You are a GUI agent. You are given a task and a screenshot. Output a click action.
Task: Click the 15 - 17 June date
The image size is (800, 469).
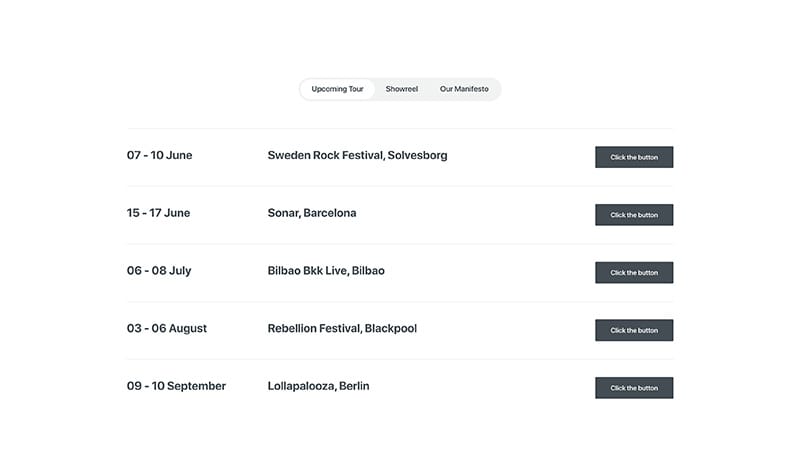(x=158, y=213)
